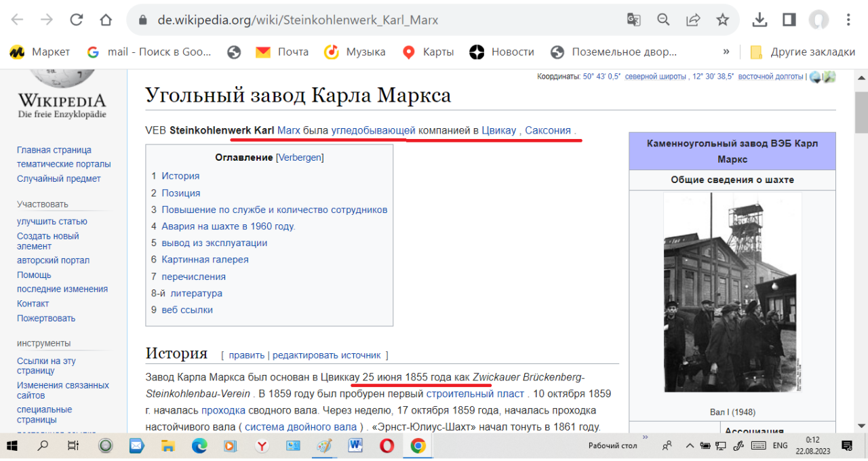The height and width of the screenshot is (461, 868).
Task: Open the Task View taskbar icon
Action: click(x=73, y=445)
